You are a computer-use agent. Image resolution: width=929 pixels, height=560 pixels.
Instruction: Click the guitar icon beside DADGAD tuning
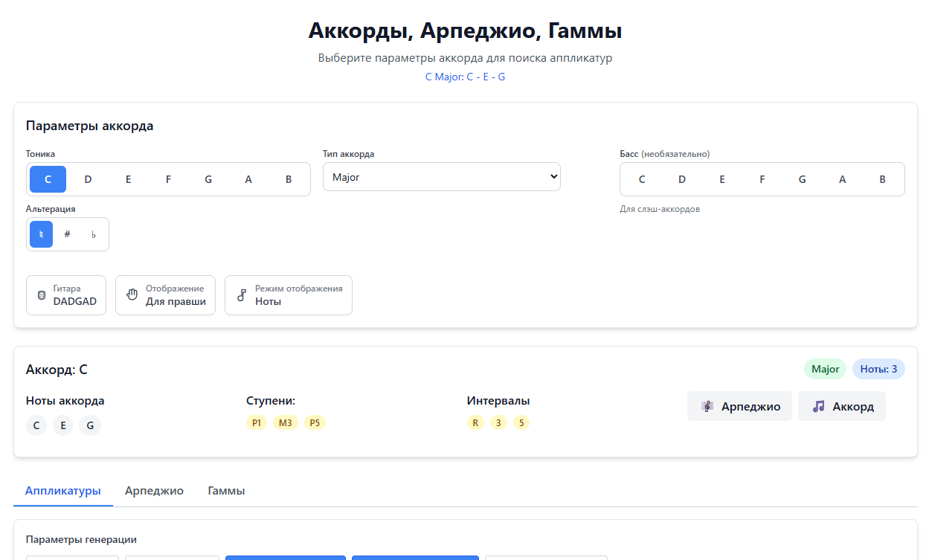pyautogui.click(x=42, y=295)
